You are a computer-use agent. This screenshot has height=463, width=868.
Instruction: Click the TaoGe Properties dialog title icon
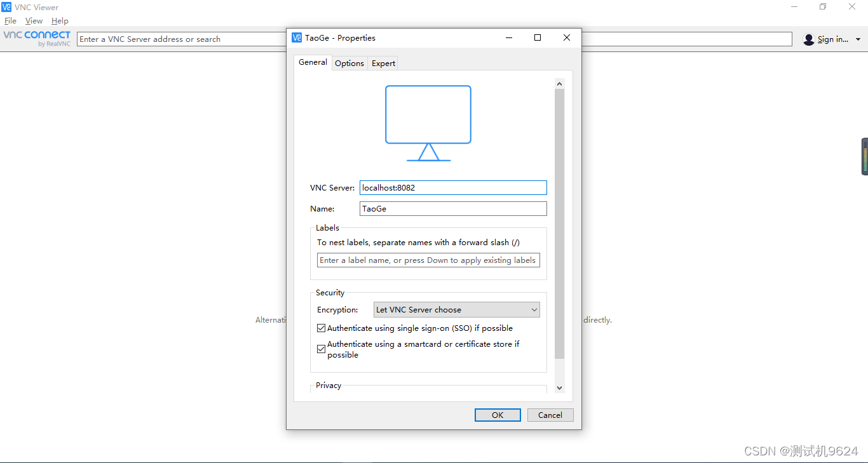297,37
